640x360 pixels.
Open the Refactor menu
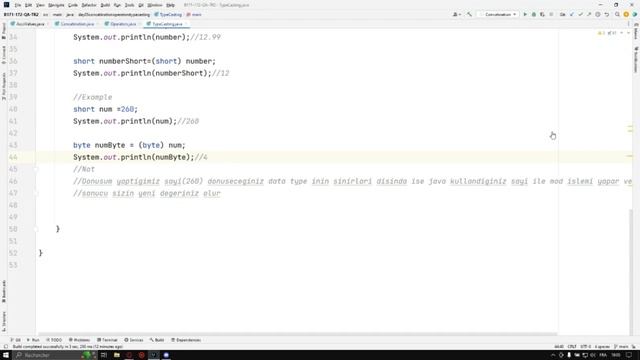89,5
